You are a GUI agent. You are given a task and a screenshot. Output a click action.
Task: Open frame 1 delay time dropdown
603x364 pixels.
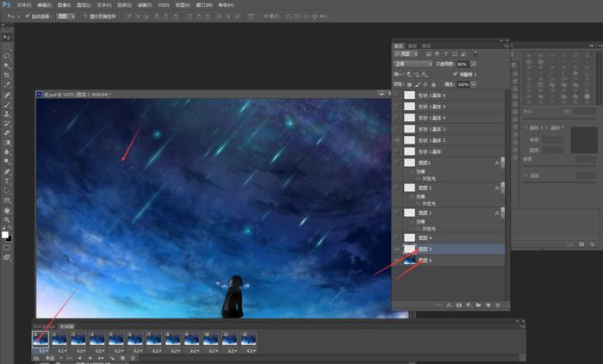click(42, 351)
